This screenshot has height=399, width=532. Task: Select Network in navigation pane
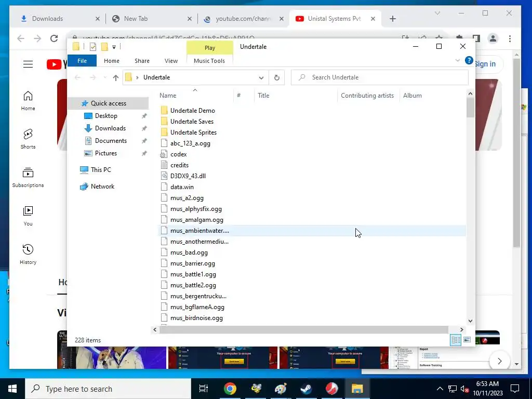point(102,187)
